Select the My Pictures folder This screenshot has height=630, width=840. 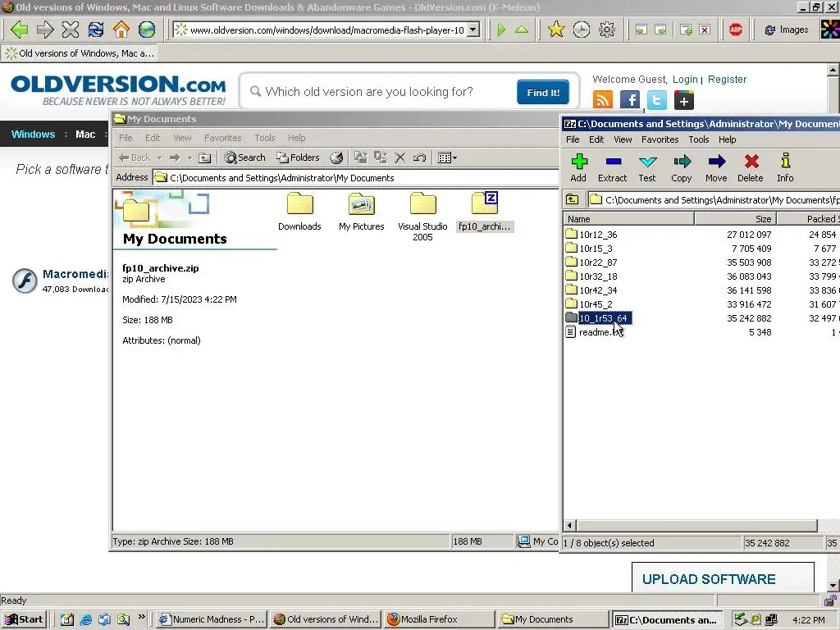(362, 212)
